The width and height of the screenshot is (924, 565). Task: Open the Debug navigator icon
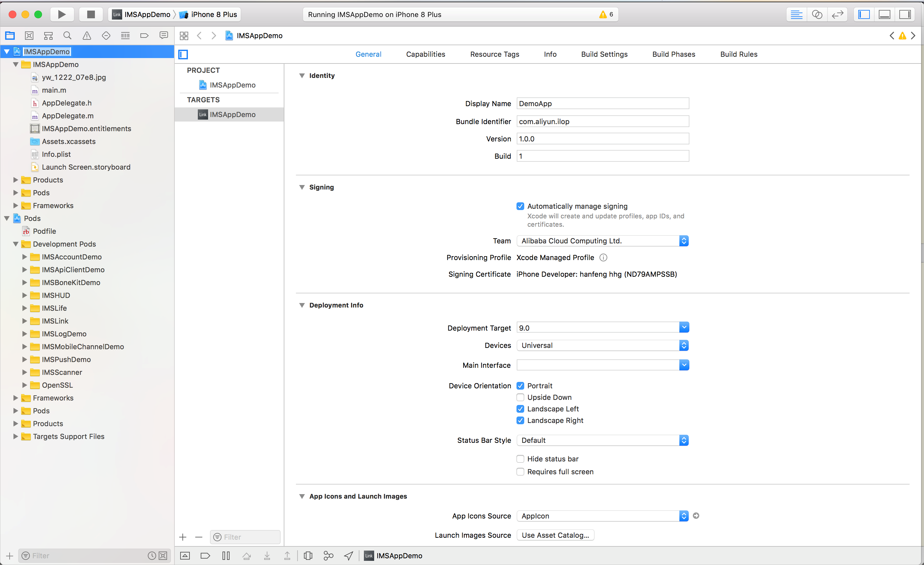[x=125, y=35]
